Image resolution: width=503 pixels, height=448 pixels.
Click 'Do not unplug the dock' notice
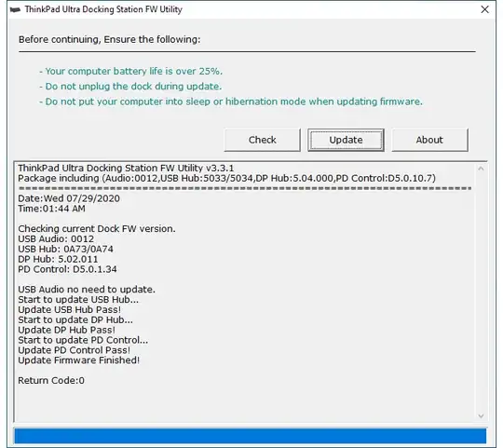point(130,87)
